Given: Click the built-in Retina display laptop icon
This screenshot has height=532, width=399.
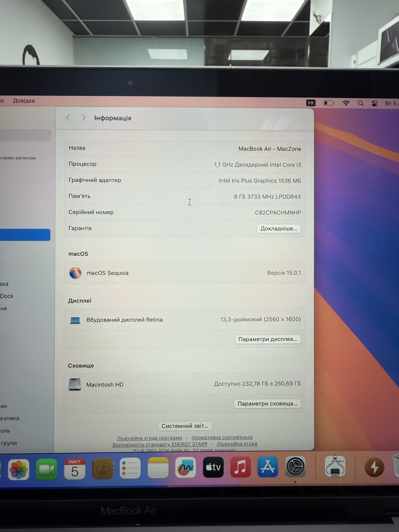Looking at the screenshot, I should (x=75, y=320).
